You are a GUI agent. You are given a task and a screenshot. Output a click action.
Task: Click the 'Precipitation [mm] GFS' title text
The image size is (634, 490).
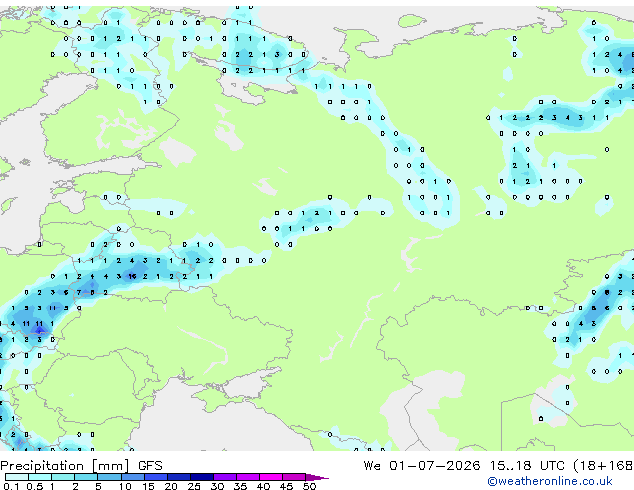point(81,466)
